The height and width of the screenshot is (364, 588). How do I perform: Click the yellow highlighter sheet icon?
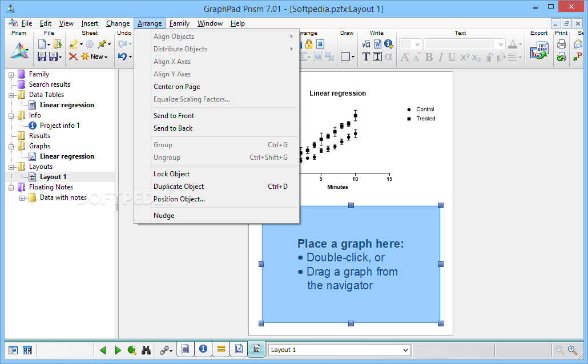(x=74, y=45)
